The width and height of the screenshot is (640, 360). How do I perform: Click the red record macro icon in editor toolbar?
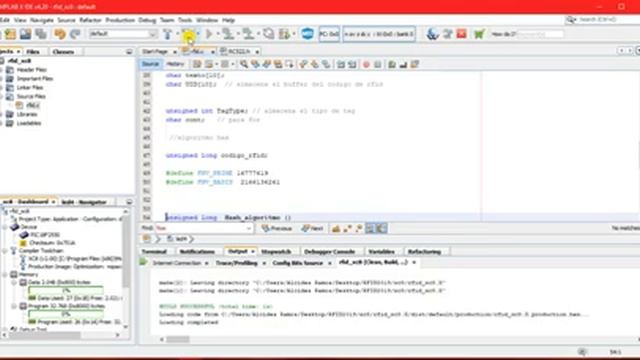click(x=366, y=64)
